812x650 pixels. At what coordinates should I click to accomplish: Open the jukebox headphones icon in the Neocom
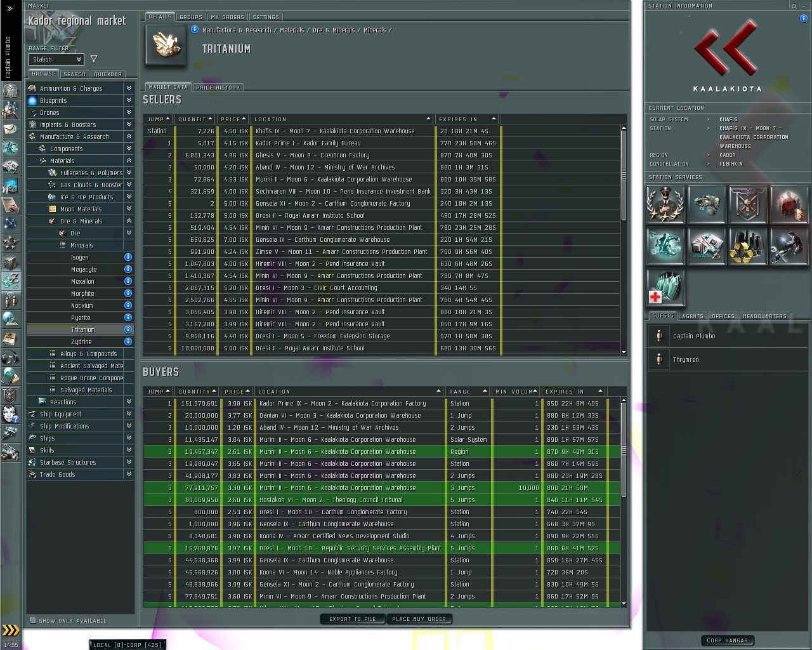click(10, 357)
